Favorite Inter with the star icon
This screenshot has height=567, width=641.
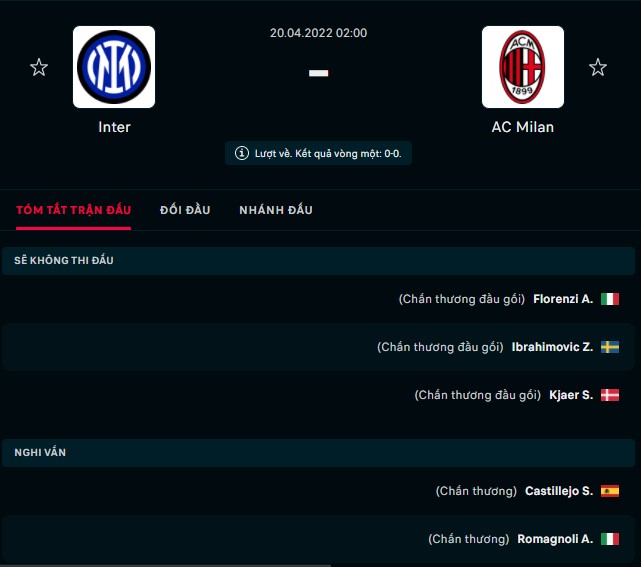pyautogui.click(x=39, y=67)
